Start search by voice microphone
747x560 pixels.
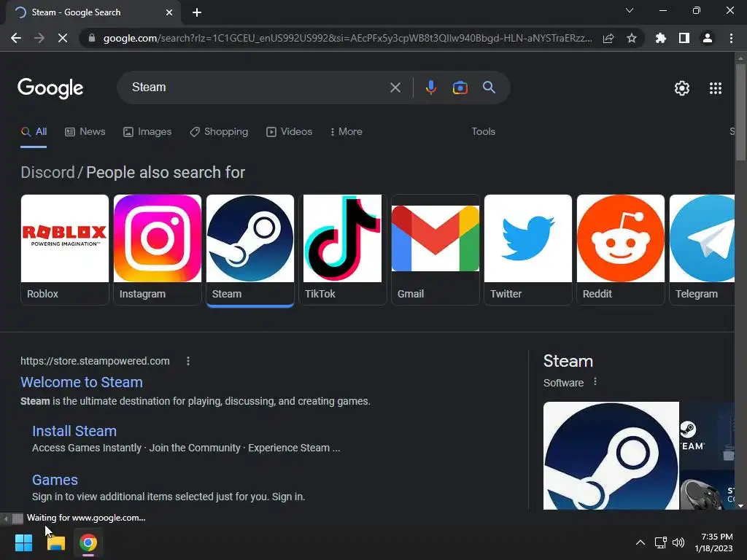coord(430,87)
